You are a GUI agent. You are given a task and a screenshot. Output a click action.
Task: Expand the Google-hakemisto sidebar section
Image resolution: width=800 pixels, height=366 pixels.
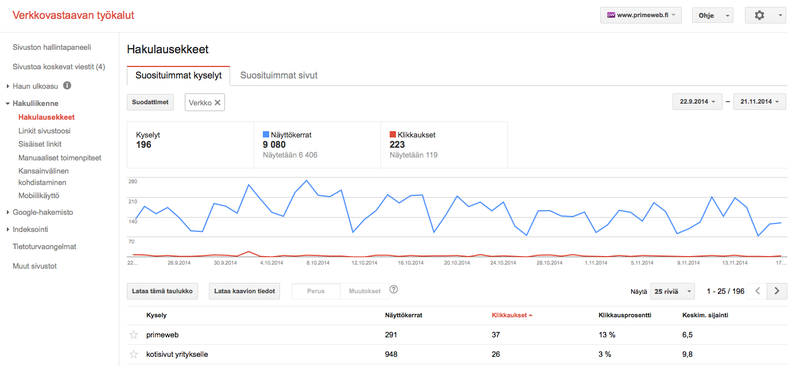pos(42,212)
